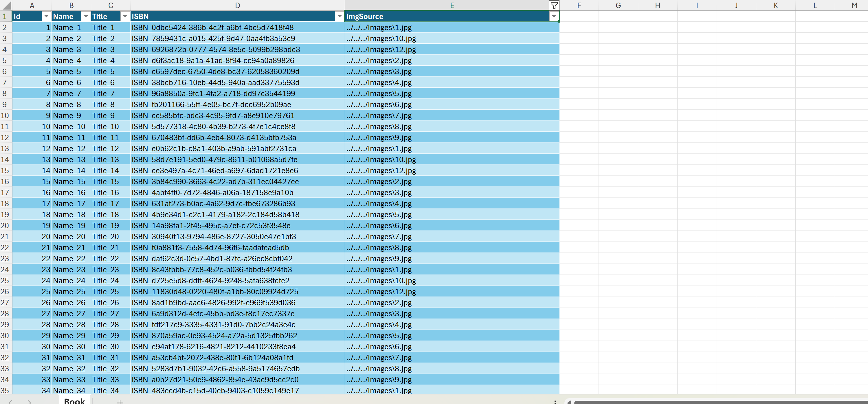Select row 10 header
This screenshot has height=404, width=868.
[x=5, y=115]
